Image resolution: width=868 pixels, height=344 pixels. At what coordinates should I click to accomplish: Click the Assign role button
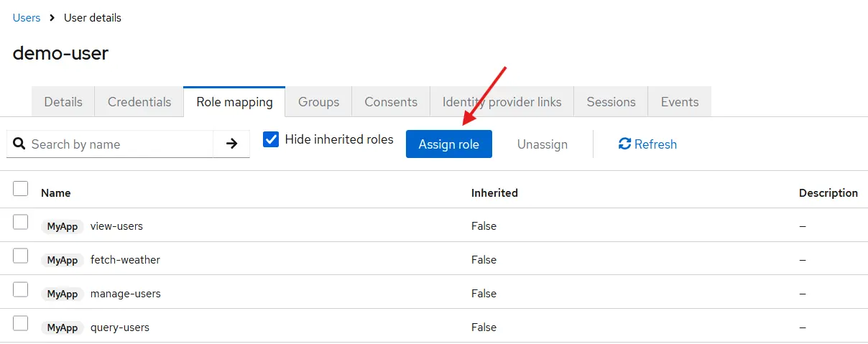(x=448, y=144)
